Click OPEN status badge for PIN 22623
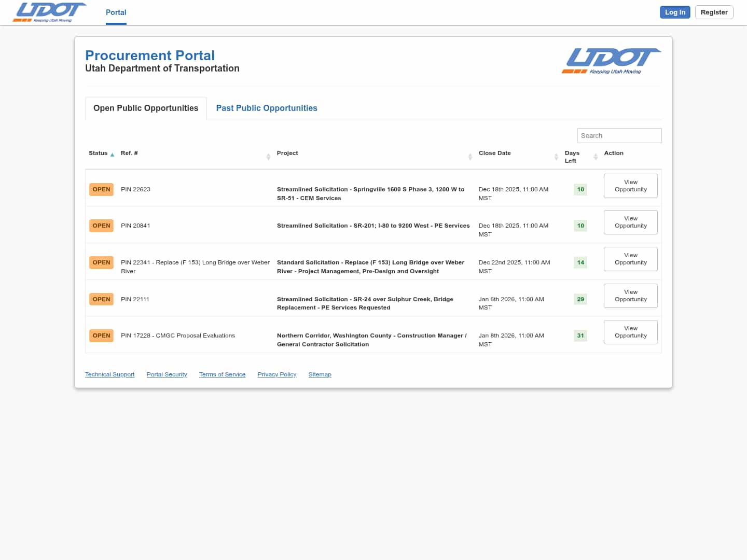This screenshot has width=747, height=560. point(101,189)
